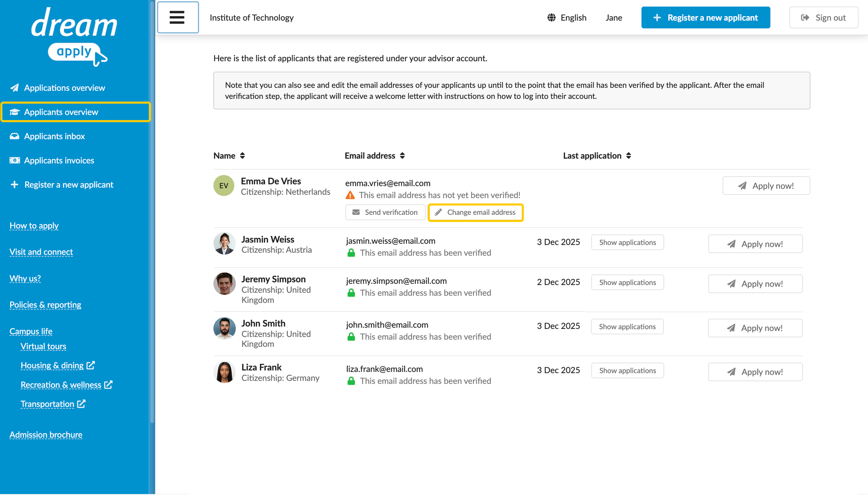Click Jeremy Simpson's 2 Dec 2025 date

558,282
